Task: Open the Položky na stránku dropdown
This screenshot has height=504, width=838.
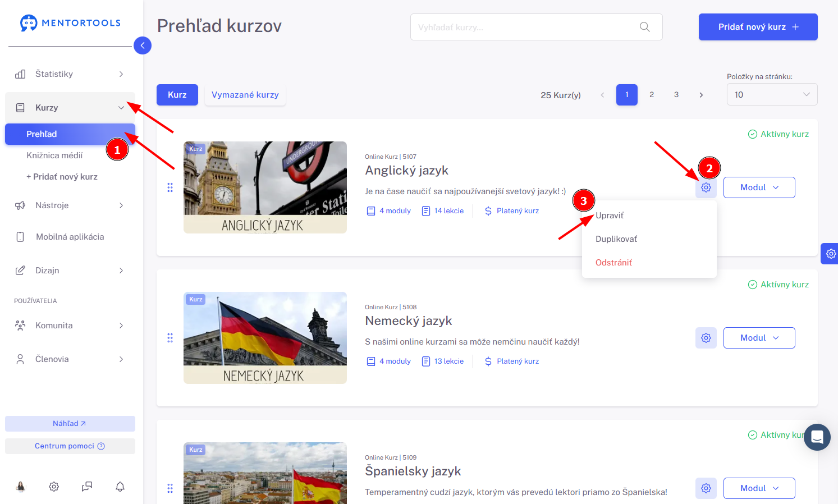Action: (772, 94)
